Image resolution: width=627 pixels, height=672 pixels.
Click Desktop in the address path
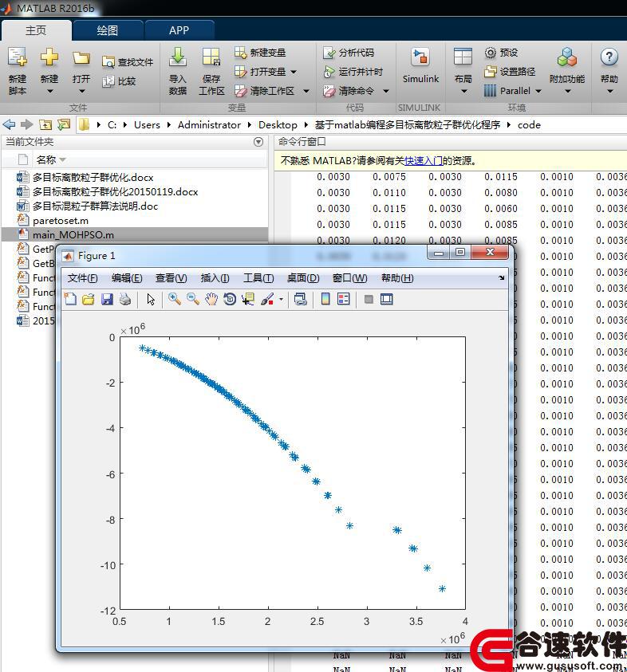coord(278,124)
